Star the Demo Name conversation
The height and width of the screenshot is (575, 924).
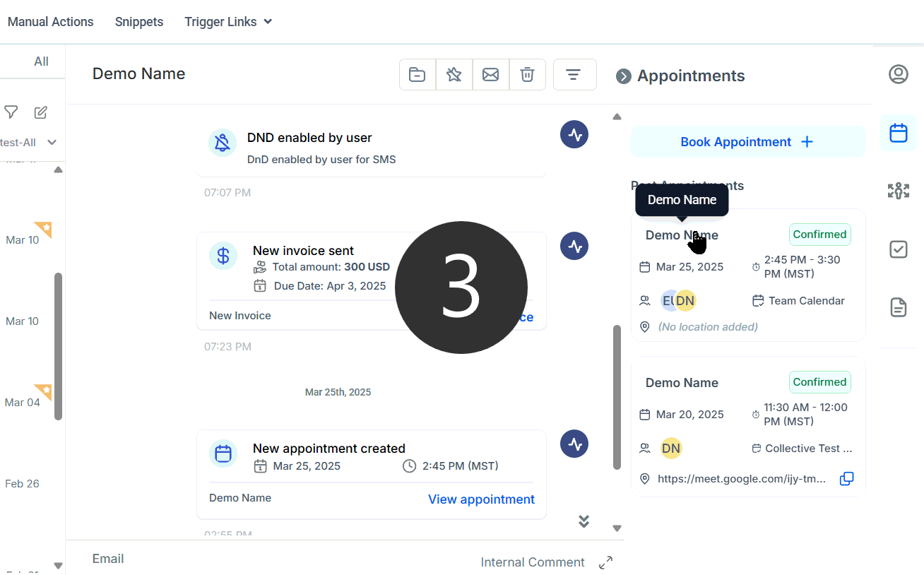coord(454,75)
